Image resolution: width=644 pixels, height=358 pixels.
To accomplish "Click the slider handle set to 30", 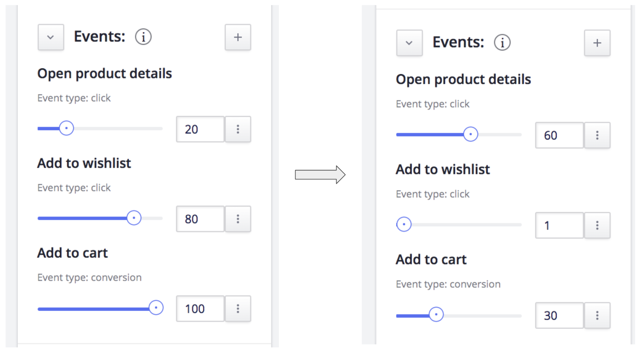I will (x=436, y=315).
